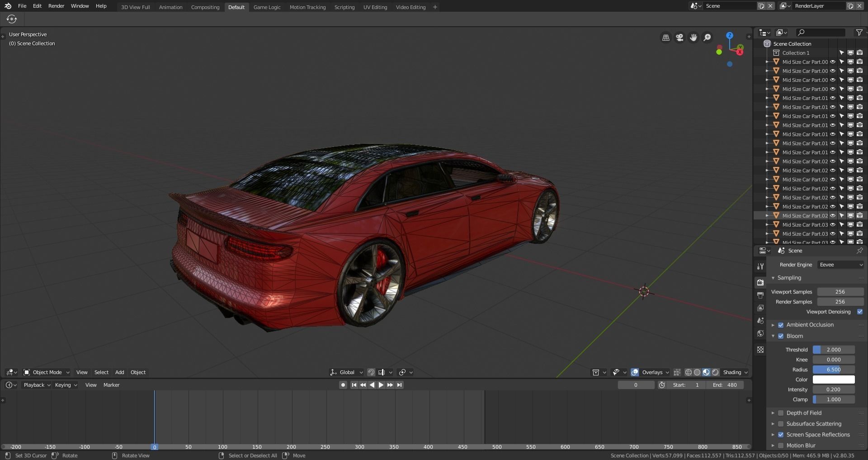The width and height of the screenshot is (868, 460).
Task: Adjust the Bloom Threshold slider
Action: click(x=834, y=350)
